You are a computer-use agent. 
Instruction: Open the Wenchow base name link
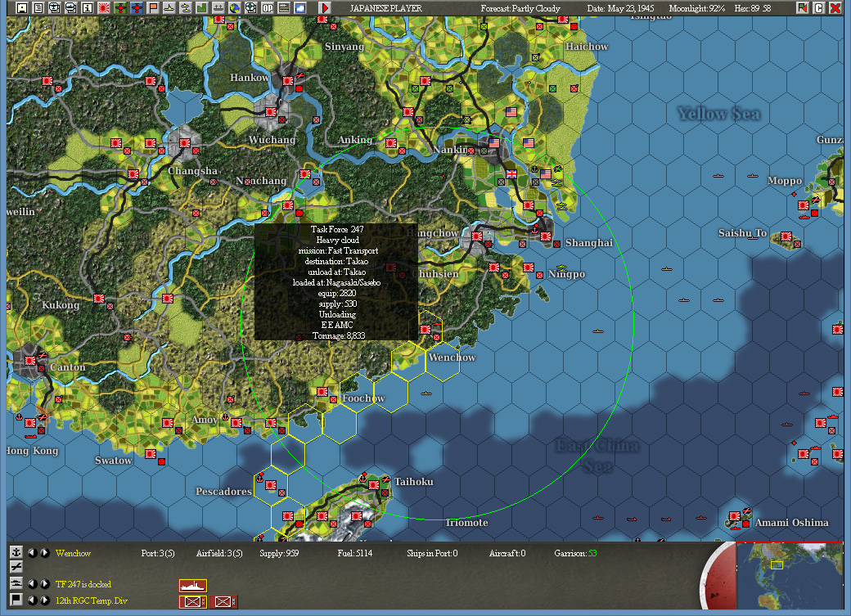(73, 553)
